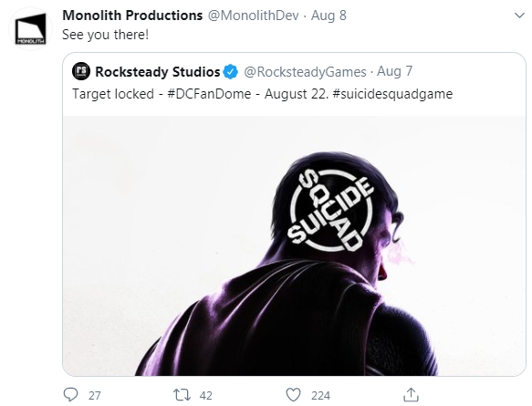Viewport: 532px width, 406px height.
Task: Open the Aug 8 timestamp link
Action: tap(329, 16)
